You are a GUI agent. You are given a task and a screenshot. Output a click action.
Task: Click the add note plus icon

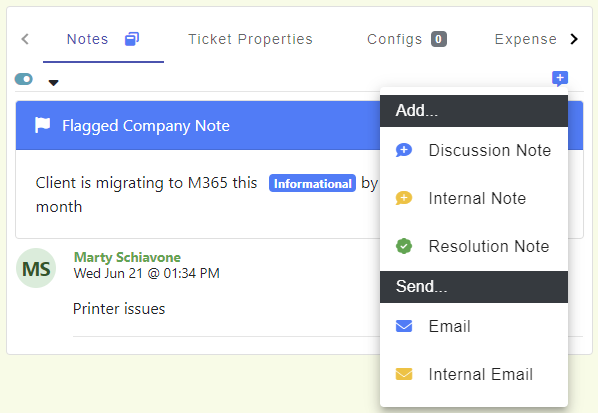coord(560,79)
